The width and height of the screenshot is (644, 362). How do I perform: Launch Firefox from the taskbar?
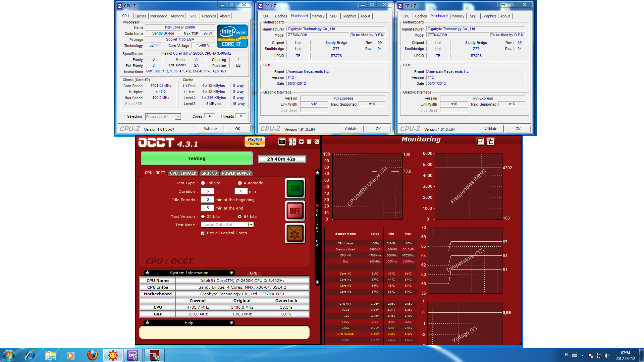92,355
